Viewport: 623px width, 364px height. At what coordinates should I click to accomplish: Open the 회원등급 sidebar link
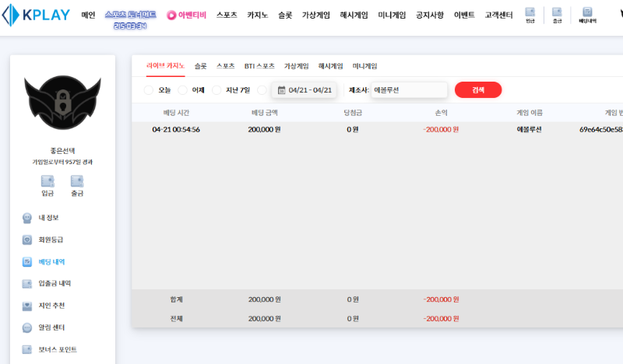51,240
